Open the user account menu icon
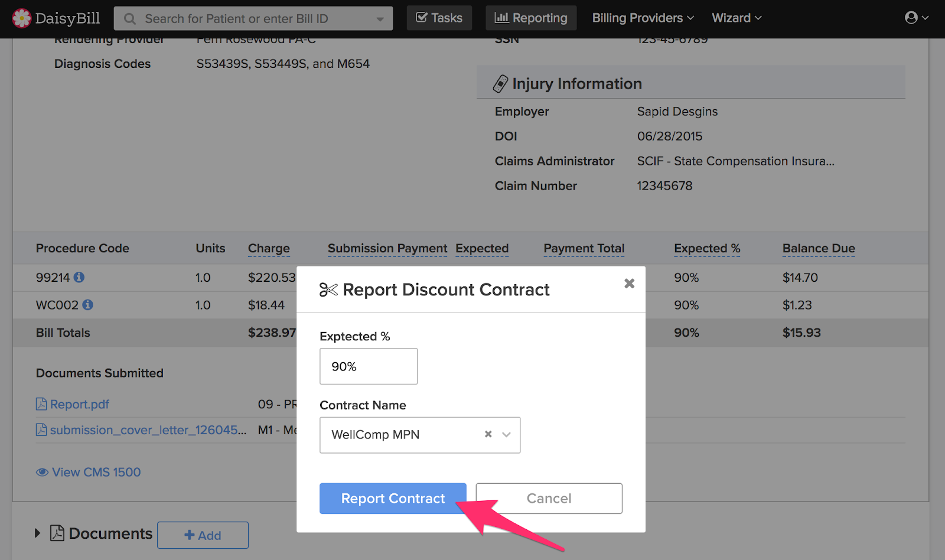Screen dimensions: 945x560 (x=917, y=18)
